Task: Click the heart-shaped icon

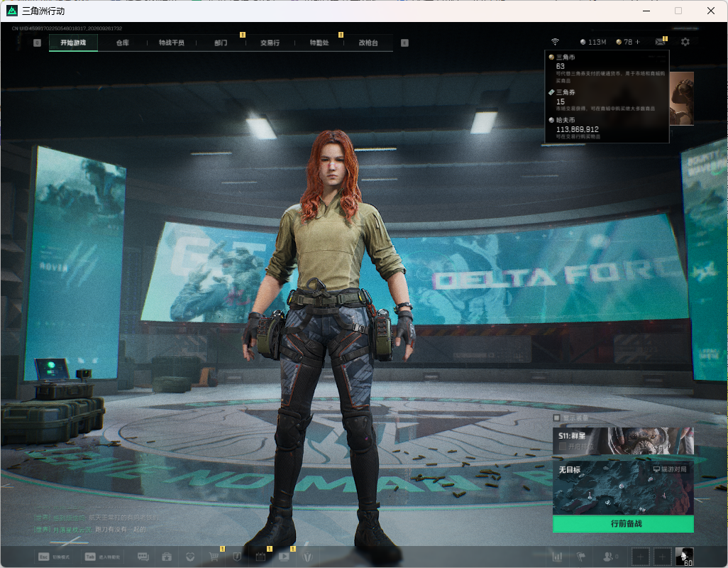Action: 190,557
